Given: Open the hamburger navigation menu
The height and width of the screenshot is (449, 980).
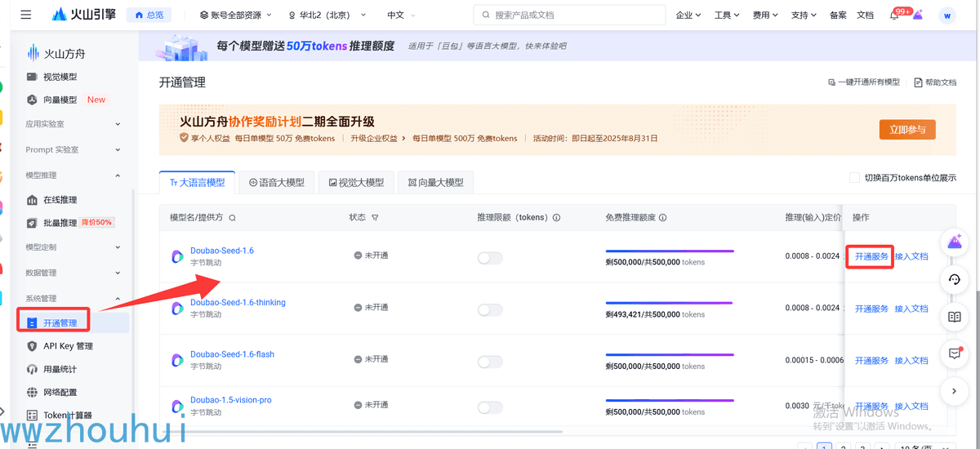Looking at the screenshot, I should coord(26,15).
